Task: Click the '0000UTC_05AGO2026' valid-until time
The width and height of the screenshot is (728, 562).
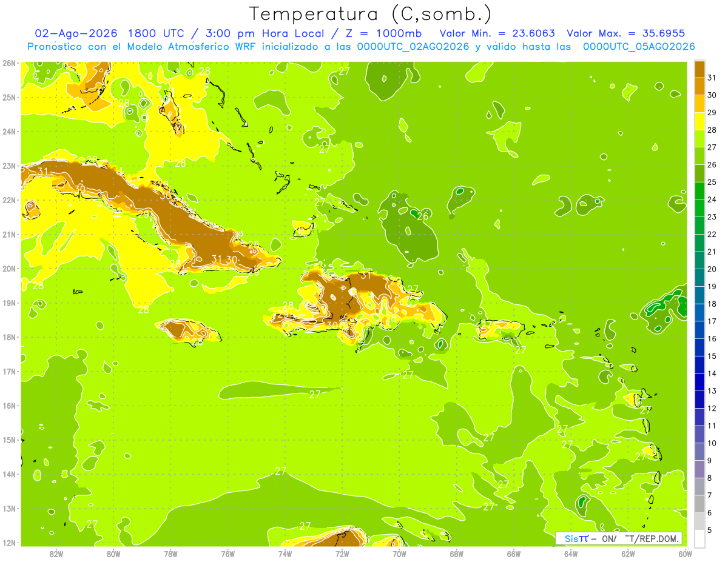Action: click(639, 47)
